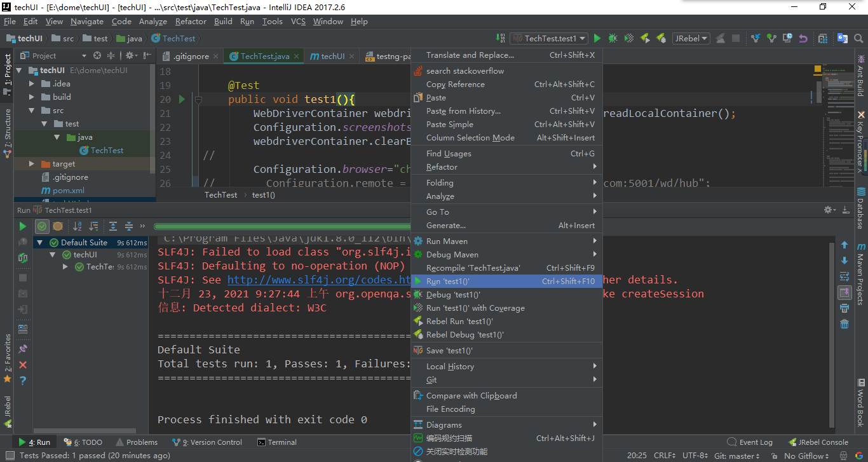Screen dimensions: 868x462
Task: Run with Coverage from the main toolbar
Action: 629,38
